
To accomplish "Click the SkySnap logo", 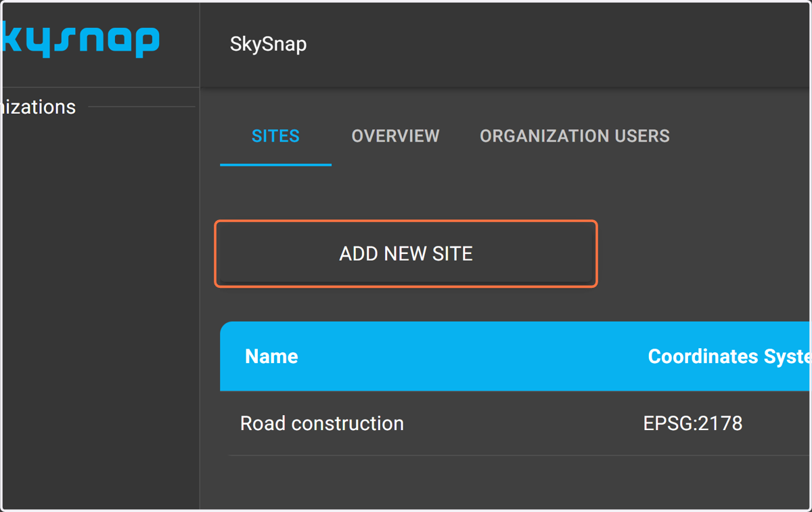I will click(80, 41).
